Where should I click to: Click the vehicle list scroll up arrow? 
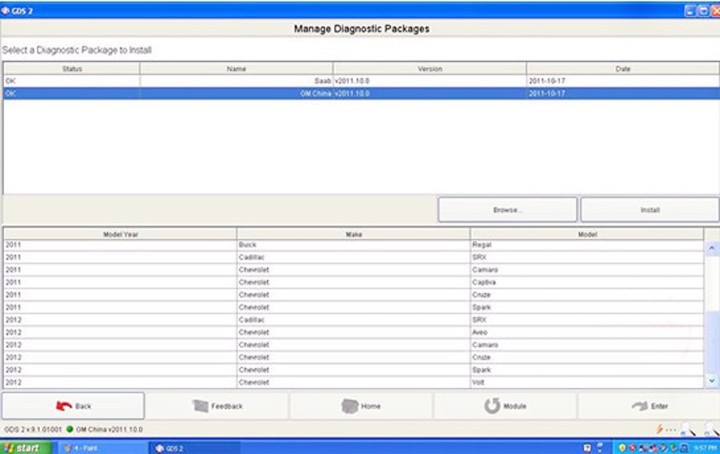click(712, 248)
